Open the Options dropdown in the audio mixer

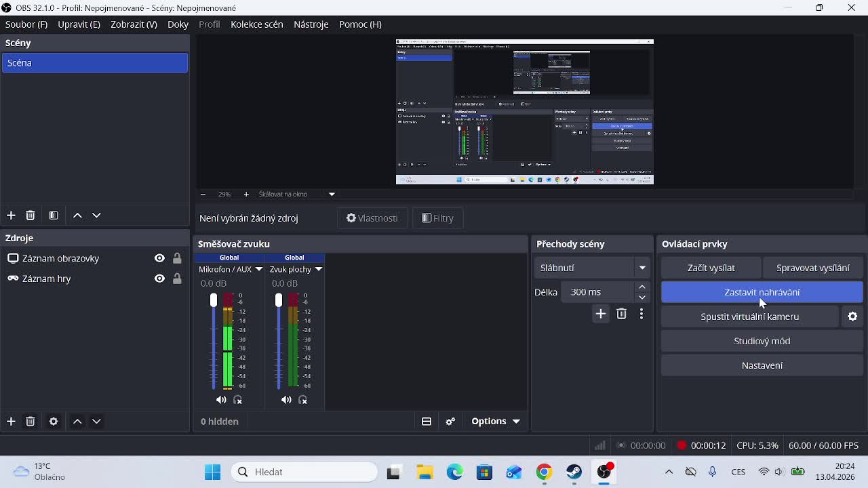click(x=496, y=422)
